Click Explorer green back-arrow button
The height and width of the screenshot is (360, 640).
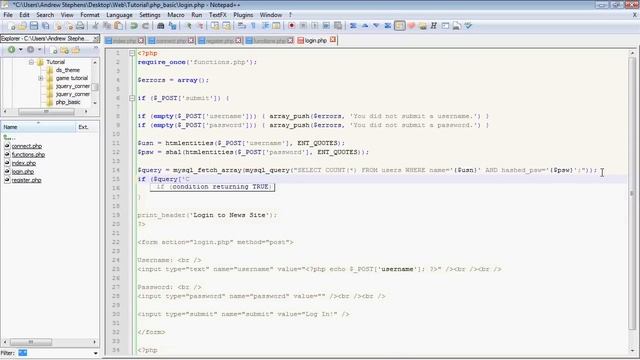coord(11,50)
